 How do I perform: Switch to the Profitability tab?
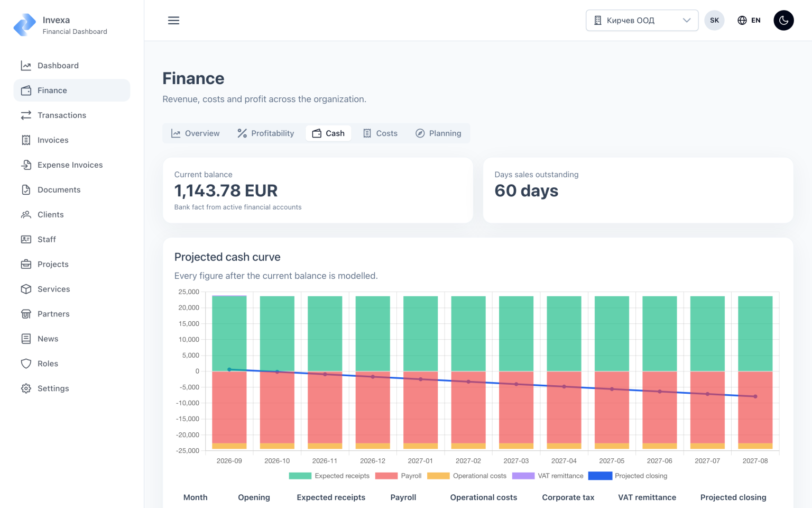(265, 133)
